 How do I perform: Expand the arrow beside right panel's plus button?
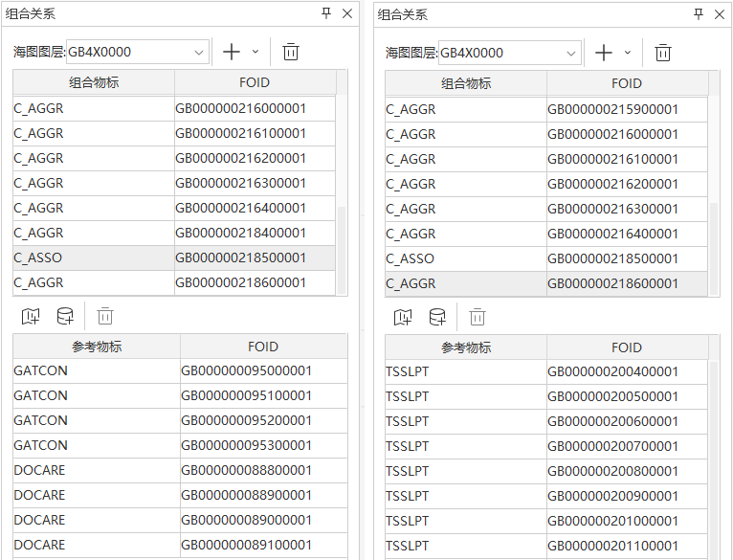628,53
